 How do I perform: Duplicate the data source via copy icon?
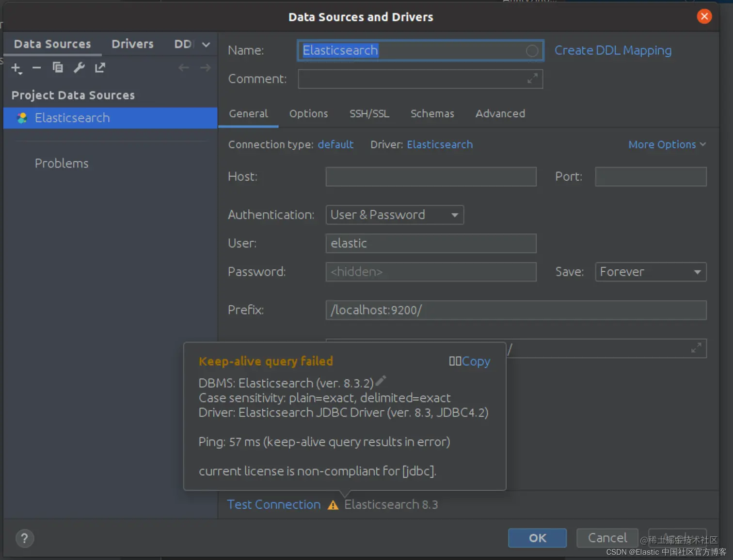[x=57, y=68]
